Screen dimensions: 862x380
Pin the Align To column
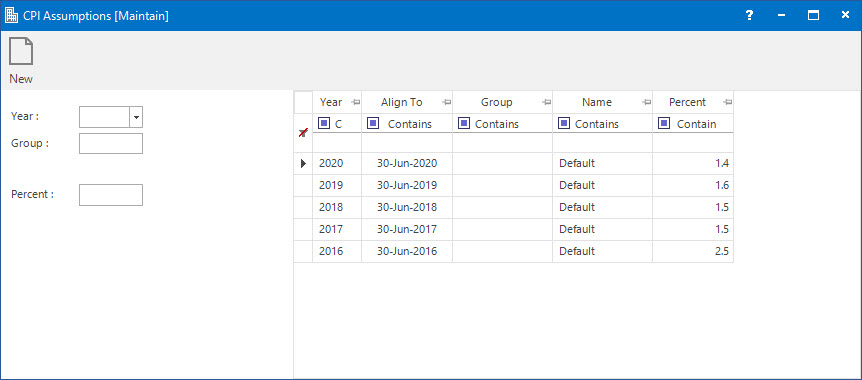447,102
